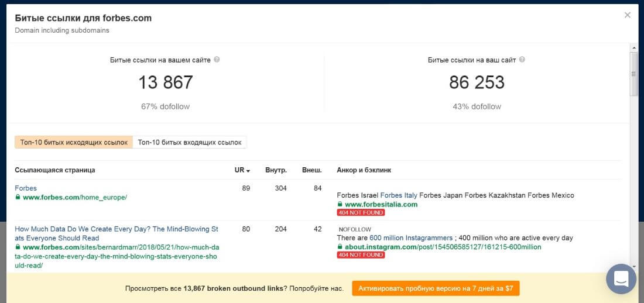Click the 86 253 broken links count

477,82
